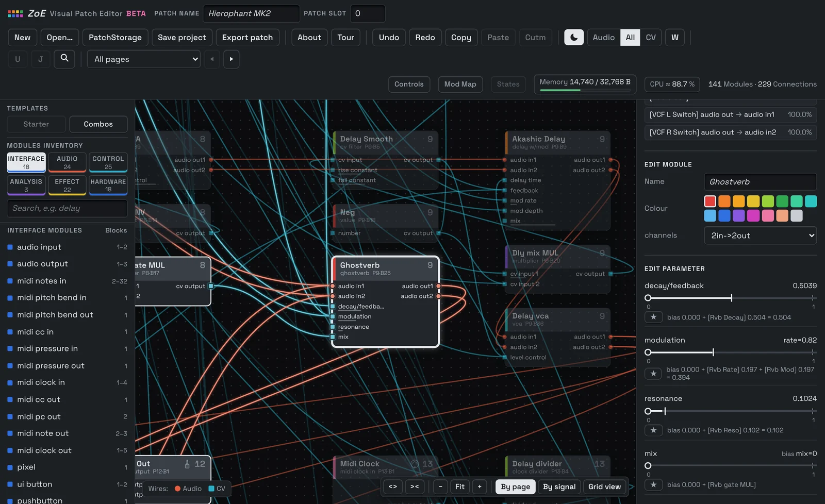Click the module search field
The image size is (825, 504).
(67, 208)
